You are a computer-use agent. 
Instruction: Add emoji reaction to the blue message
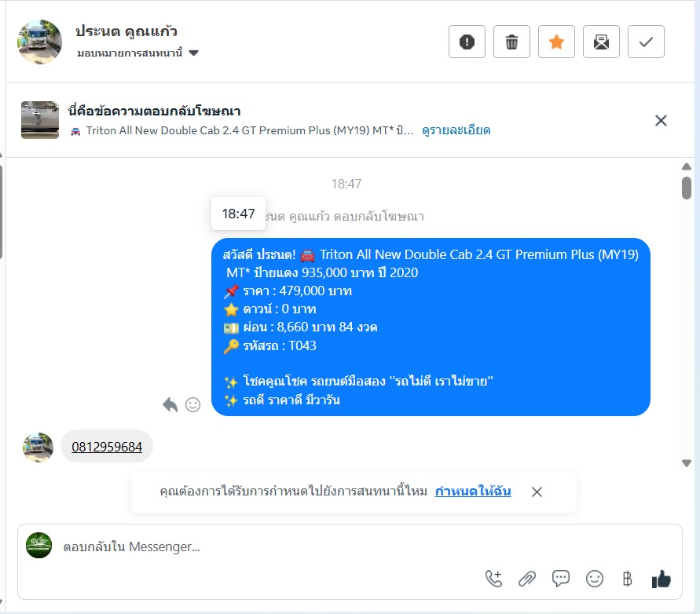[x=192, y=404]
